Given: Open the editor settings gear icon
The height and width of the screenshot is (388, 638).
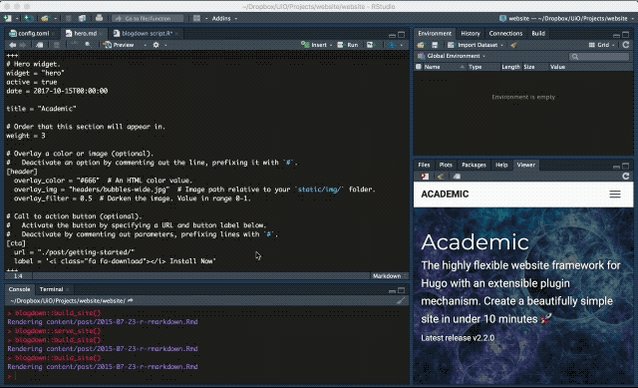Looking at the screenshot, I should coord(156,45).
